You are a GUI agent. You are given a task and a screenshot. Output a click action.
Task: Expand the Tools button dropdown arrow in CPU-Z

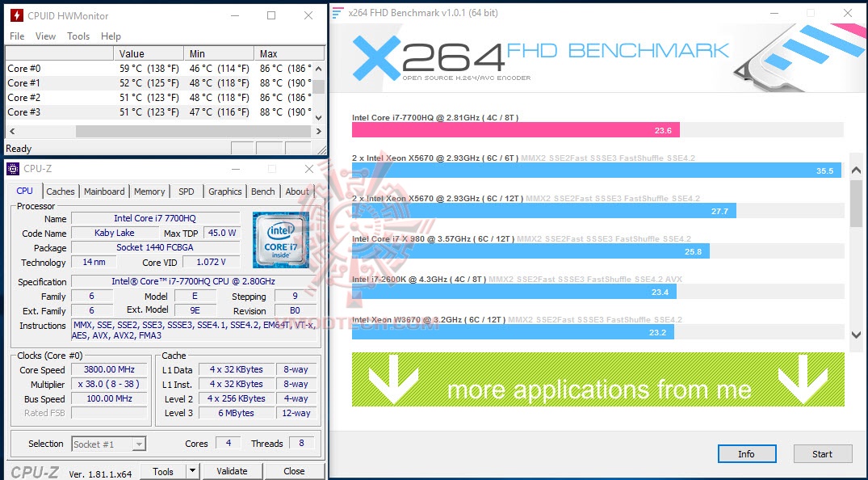pyautogui.click(x=192, y=471)
